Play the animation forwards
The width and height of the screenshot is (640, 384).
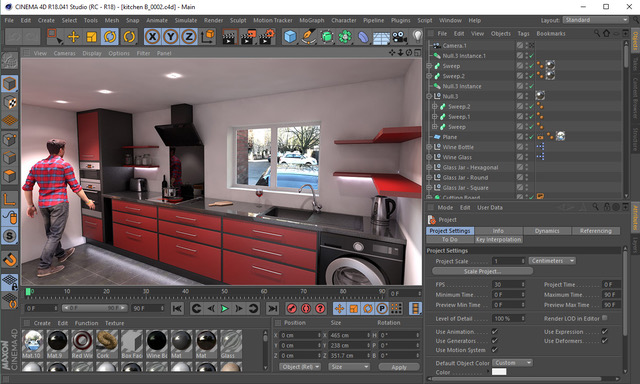pos(224,309)
